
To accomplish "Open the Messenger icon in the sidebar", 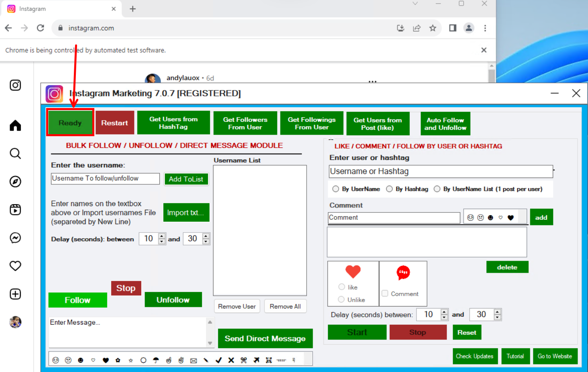I will [x=15, y=238].
